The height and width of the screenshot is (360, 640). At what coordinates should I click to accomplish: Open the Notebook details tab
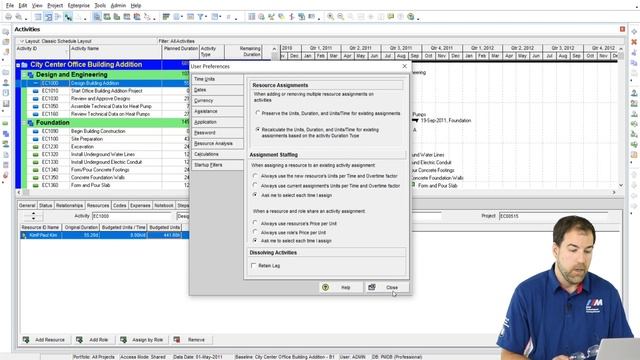(x=164, y=205)
